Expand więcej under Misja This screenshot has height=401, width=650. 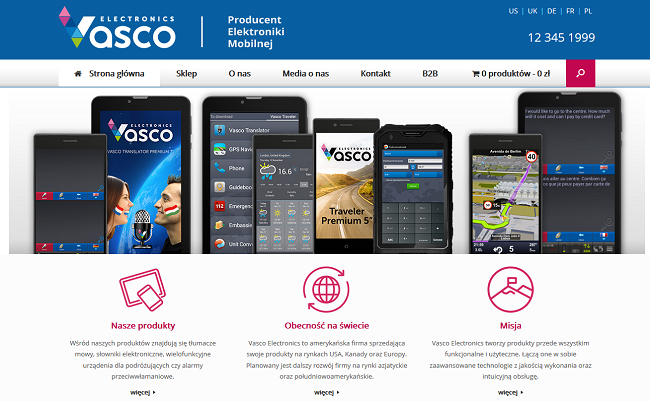point(510,392)
